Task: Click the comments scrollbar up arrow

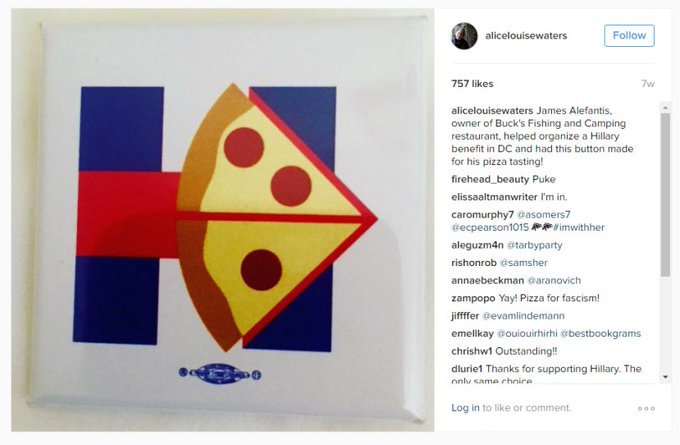Action: click(665, 107)
